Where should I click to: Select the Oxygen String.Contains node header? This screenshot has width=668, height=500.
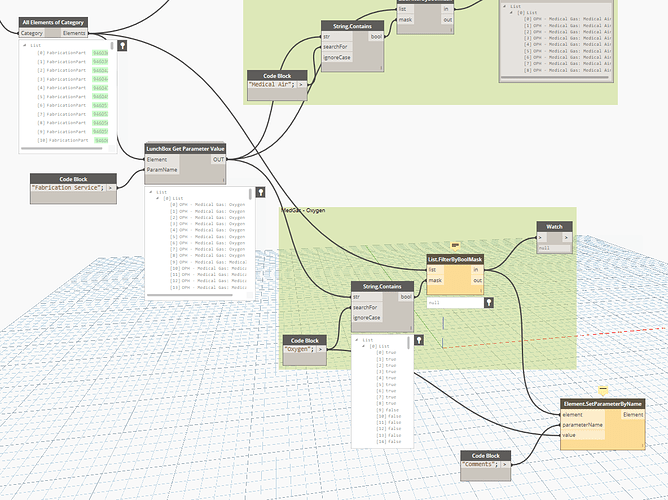pos(382,286)
